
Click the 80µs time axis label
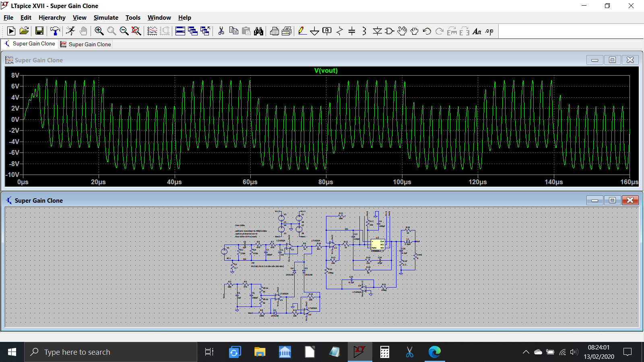(326, 182)
